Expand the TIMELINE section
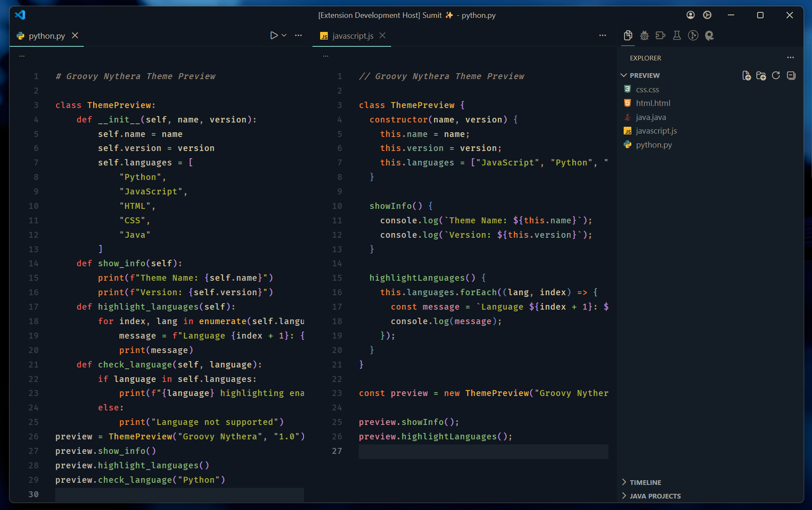Screen dimensions: 812x510 tap(645, 482)
